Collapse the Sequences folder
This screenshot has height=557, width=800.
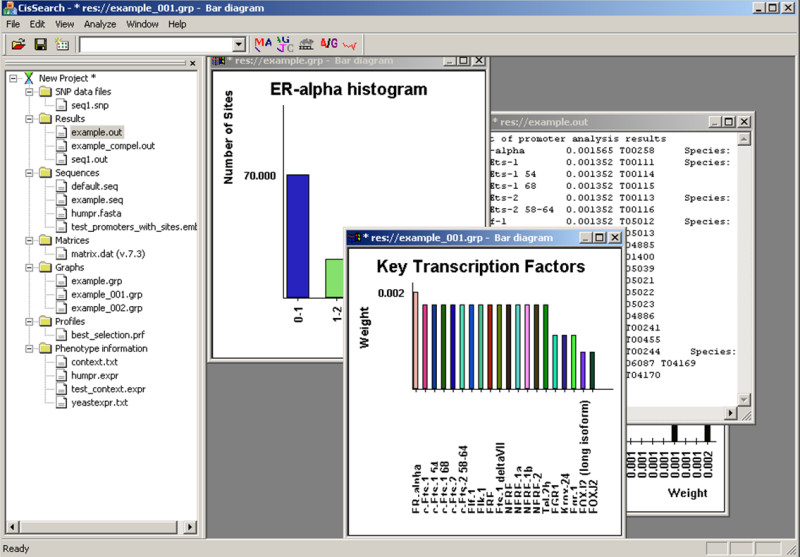coord(30,173)
